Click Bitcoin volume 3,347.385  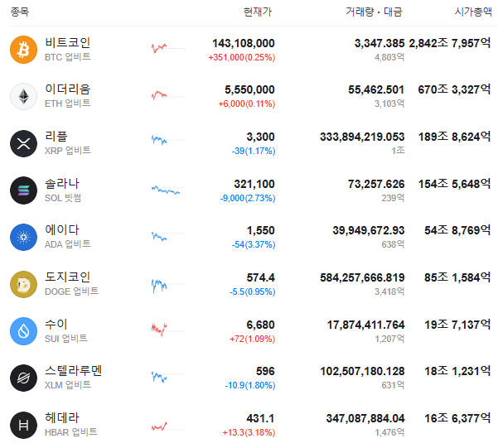(x=380, y=43)
